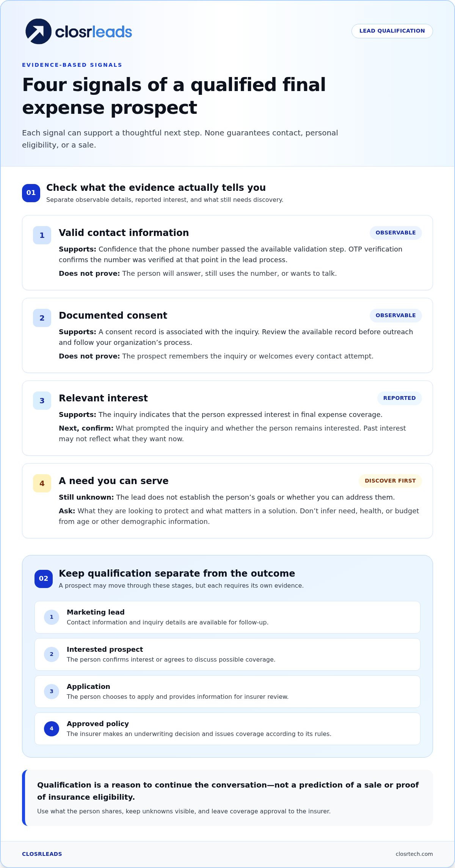Click the blue 02 section number badge
Viewport: 455px width, 868px height.
tap(44, 579)
